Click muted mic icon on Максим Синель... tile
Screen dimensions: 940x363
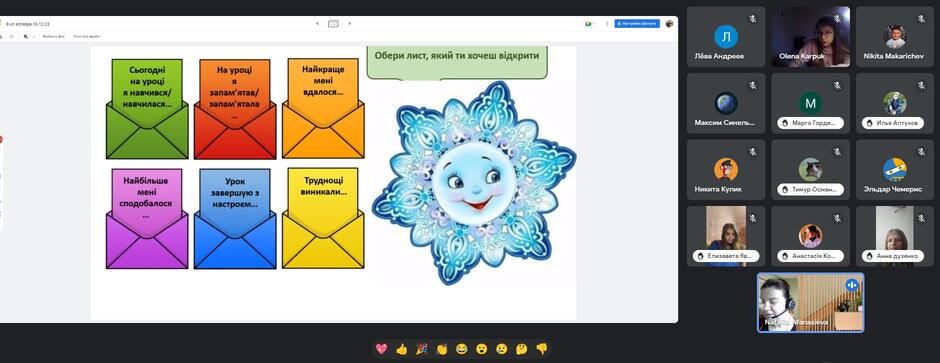point(753,86)
